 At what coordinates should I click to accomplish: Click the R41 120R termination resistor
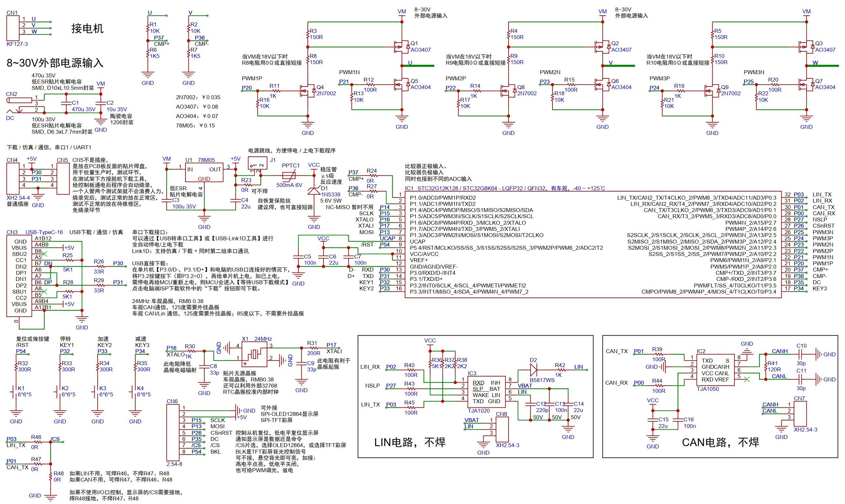click(765, 366)
